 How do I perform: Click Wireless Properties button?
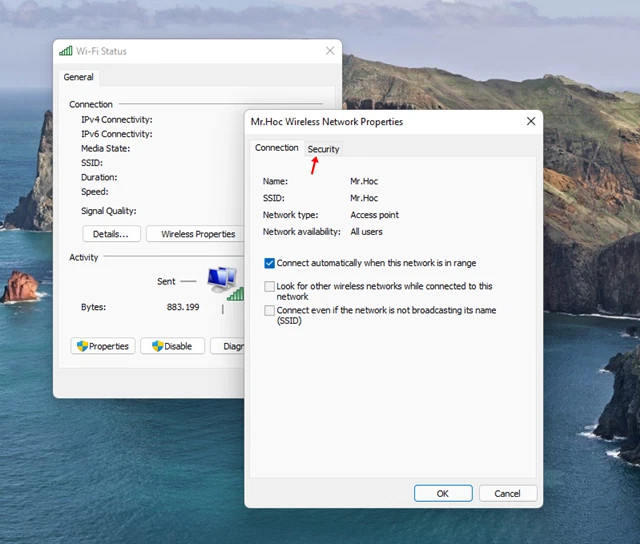coord(195,234)
